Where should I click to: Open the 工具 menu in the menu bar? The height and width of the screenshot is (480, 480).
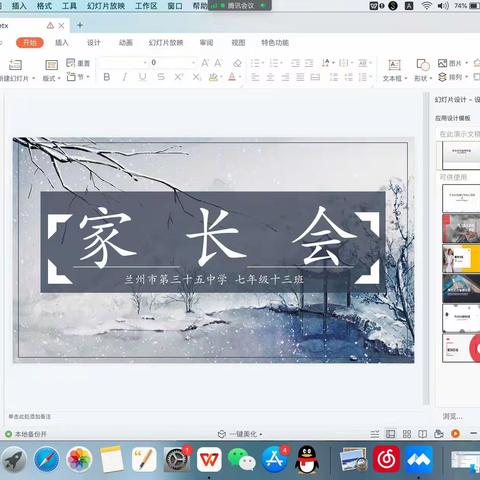coord(69,6)
